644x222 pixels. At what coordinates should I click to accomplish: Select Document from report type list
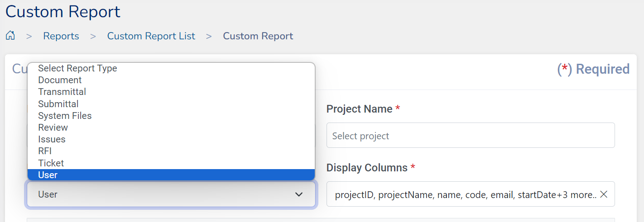[60, 80]
